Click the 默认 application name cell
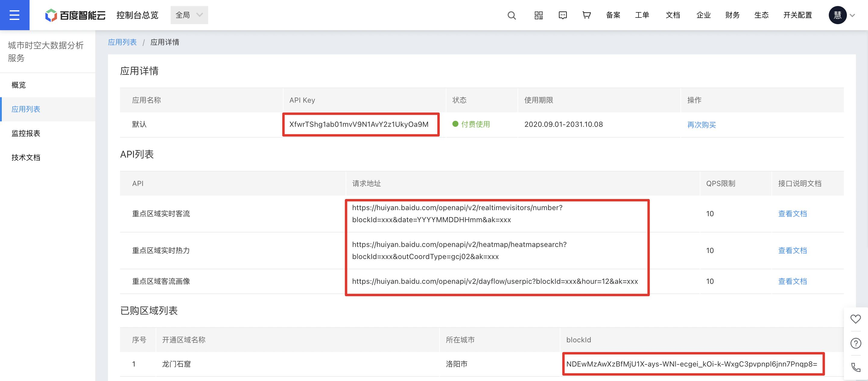The image size is (868, 381). 139,124
